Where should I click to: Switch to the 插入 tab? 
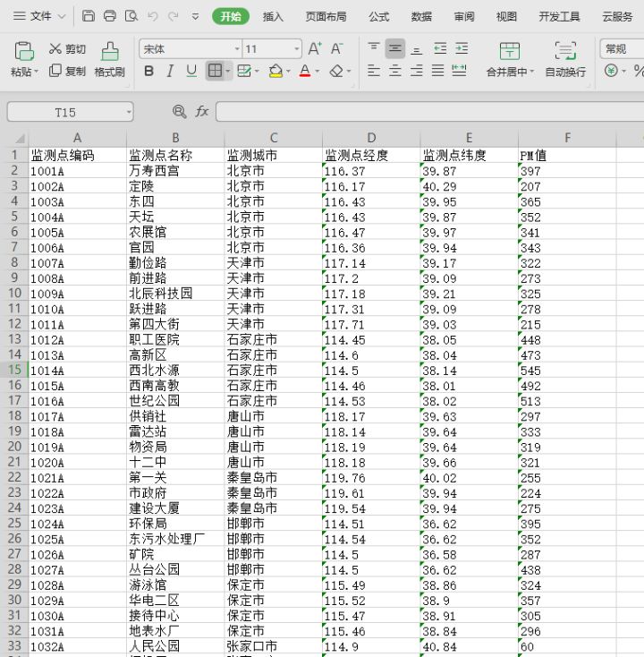click(x=273, y=17)
